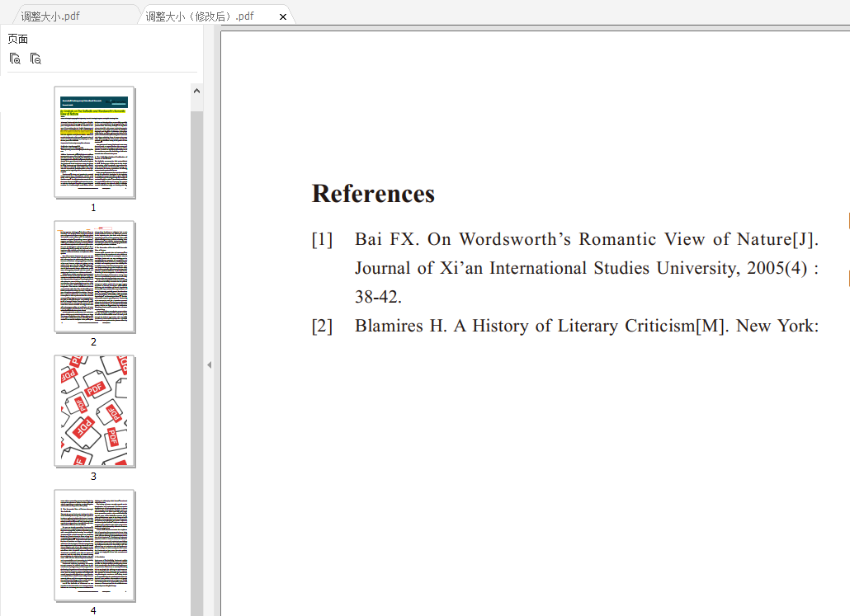Screen dimensions: 850x616
Task: Close the 调整大小（修改后）.pdf tab
Action: [283, 16]
